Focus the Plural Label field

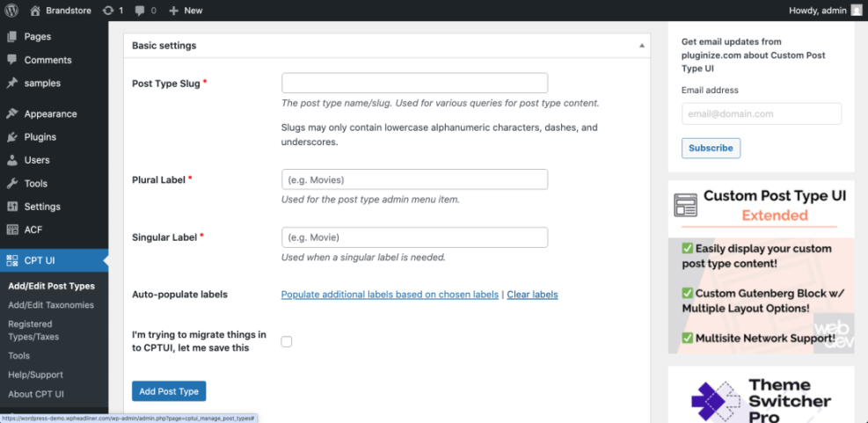(x=414, y=179)
